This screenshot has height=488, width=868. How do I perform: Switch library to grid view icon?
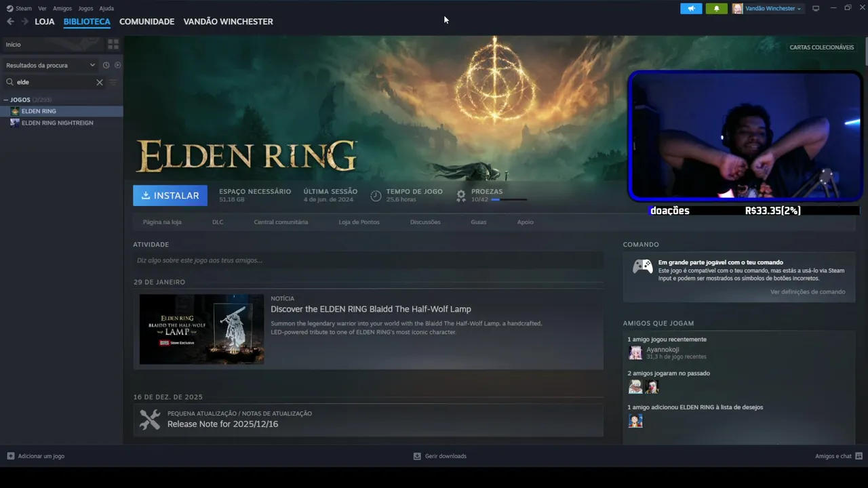click(113, 44)
